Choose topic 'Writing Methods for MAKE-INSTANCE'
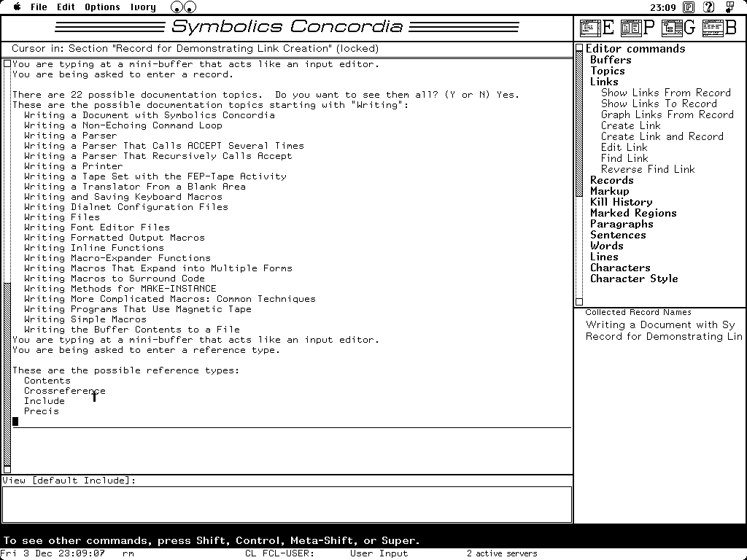The height and width of the screenshot is (560, 747). [x=120, y=289]
